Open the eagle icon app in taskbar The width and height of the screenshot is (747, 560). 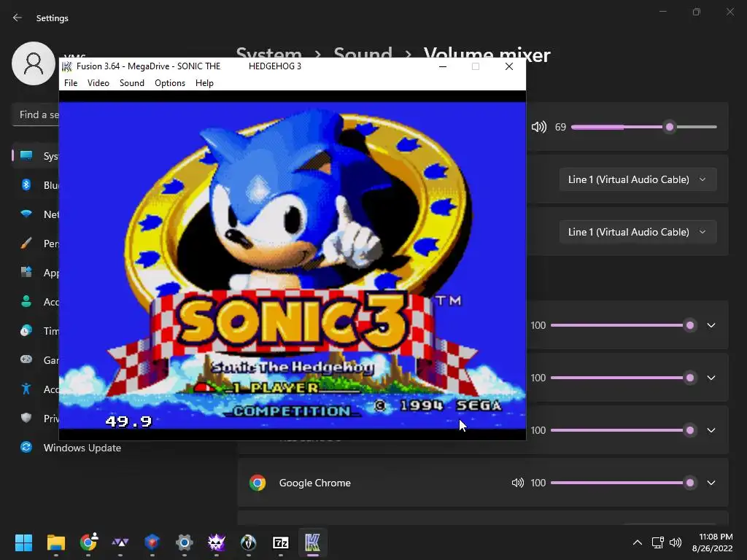pos(249,542)
